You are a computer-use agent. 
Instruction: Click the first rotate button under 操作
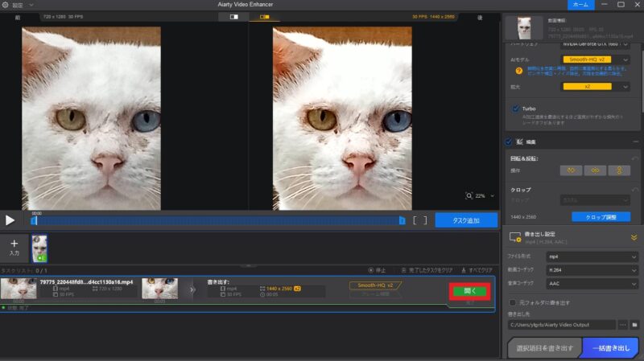(571, 170)
